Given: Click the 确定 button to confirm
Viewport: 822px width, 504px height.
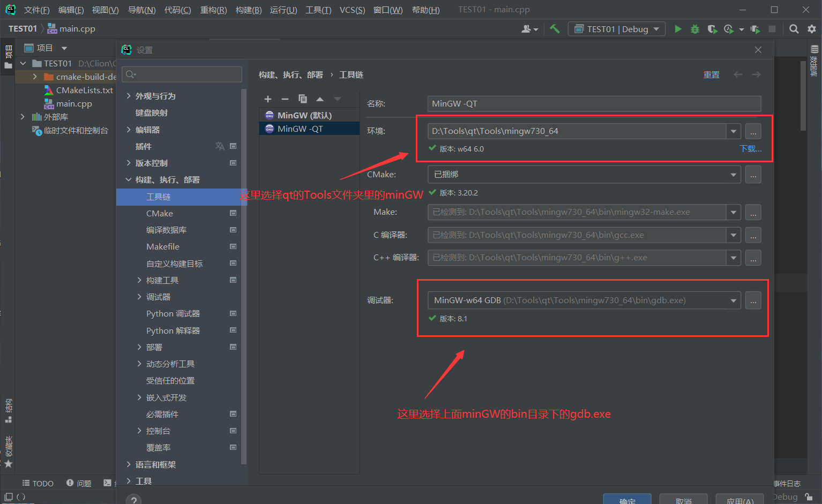Looking at the screenshot, I should point(627,500).
